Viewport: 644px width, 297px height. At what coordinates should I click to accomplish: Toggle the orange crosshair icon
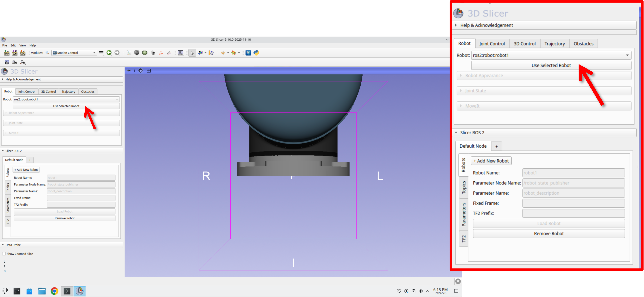pyautogui.click(x=223, y=53)
